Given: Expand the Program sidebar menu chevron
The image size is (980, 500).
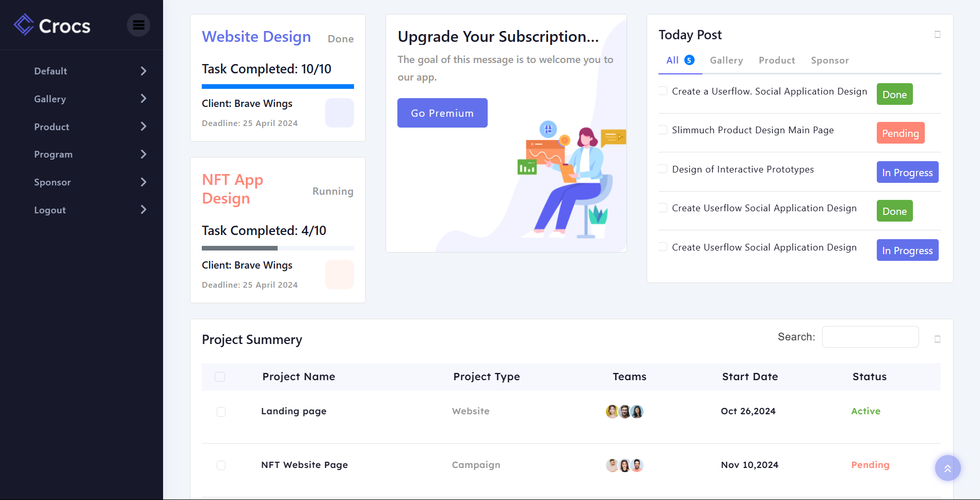Looking at the screenshot, I should coord(143,154).
